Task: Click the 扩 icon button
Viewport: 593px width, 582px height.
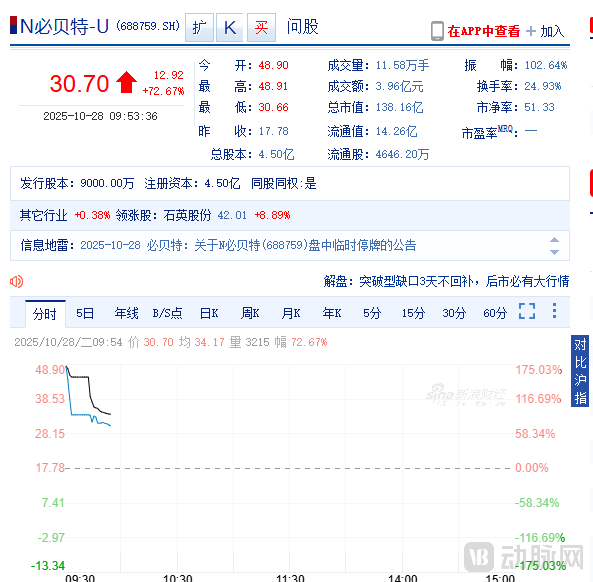Action: [199, 28]
